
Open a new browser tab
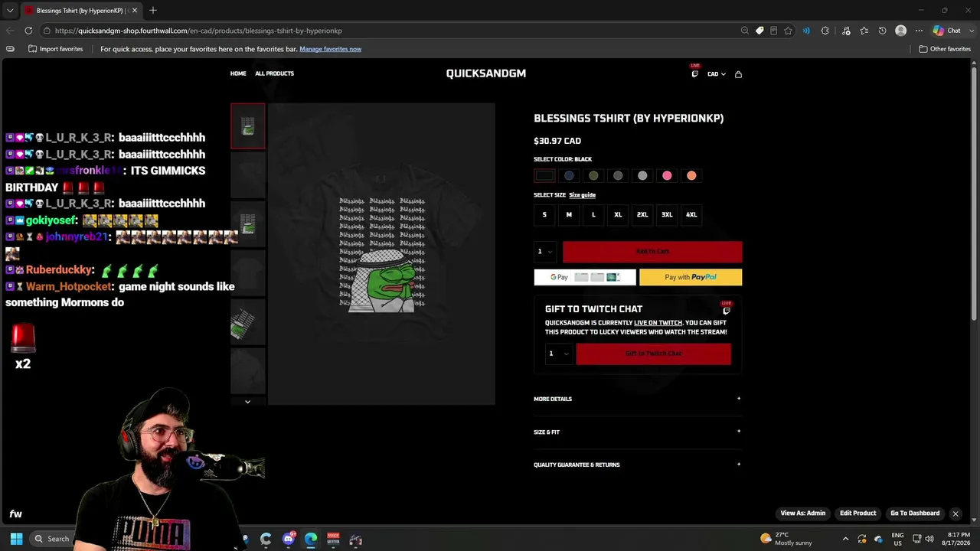153,10
